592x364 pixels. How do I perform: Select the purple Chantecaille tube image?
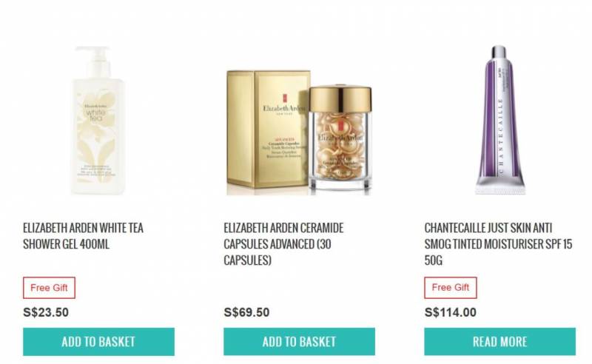500,120
